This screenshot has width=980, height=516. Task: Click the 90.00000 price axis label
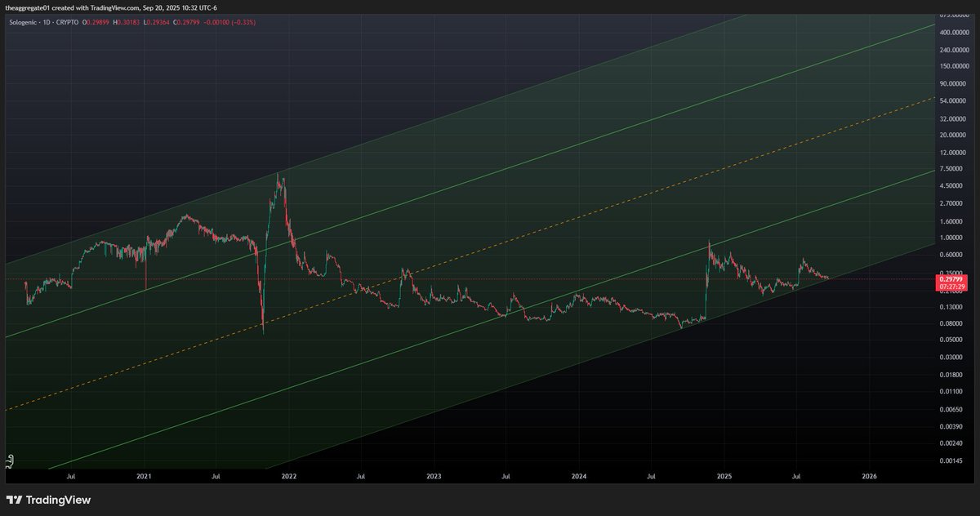[x=953, y=83]
